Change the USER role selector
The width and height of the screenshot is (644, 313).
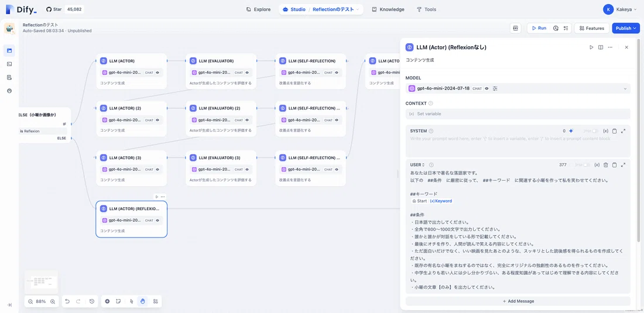(x=417, y=165)
